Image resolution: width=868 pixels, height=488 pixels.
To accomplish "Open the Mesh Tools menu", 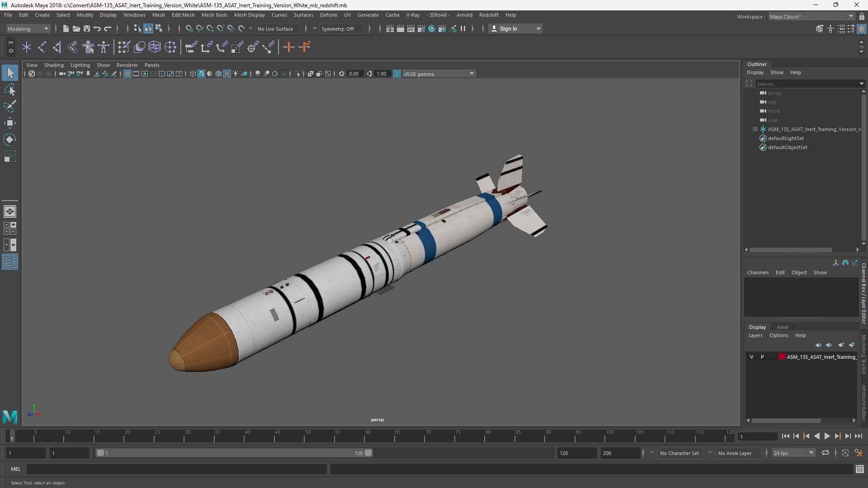I will pos(214,15).
